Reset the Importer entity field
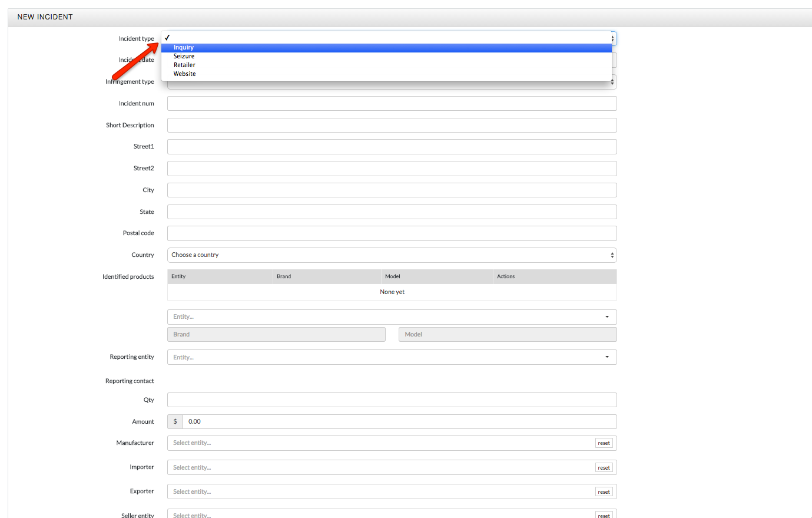This screenshot has width=812, height=518. tap(604, 468)
